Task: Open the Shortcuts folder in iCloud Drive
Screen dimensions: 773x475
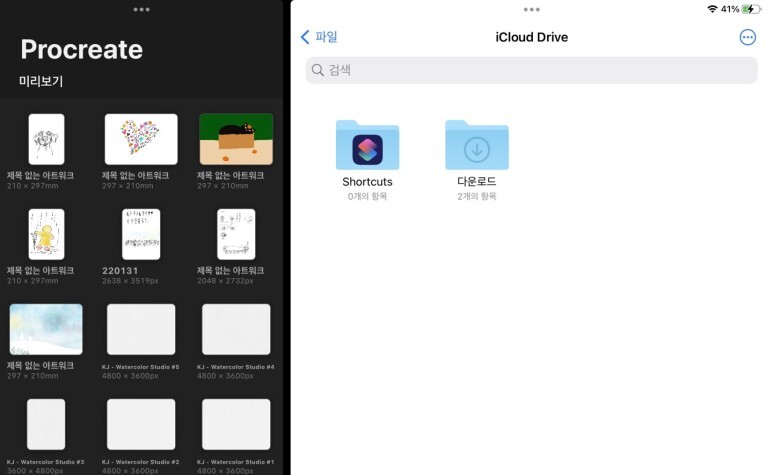Action: tap(367, 145)
